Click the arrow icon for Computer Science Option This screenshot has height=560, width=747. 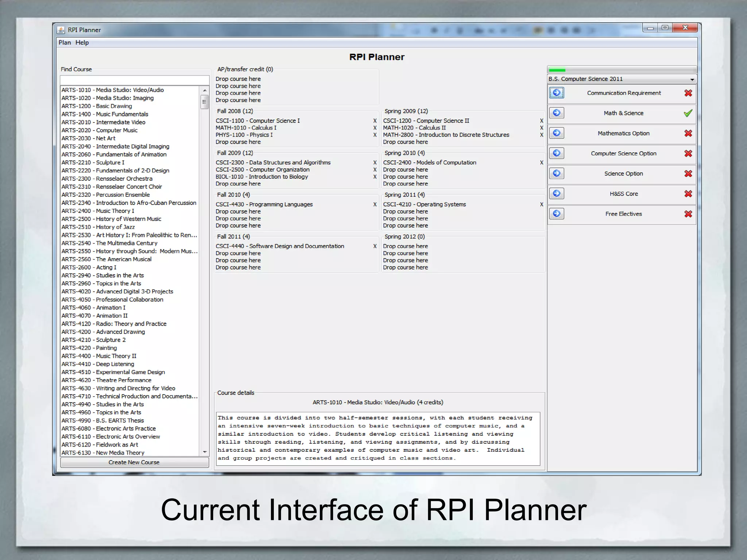(557, 153)
